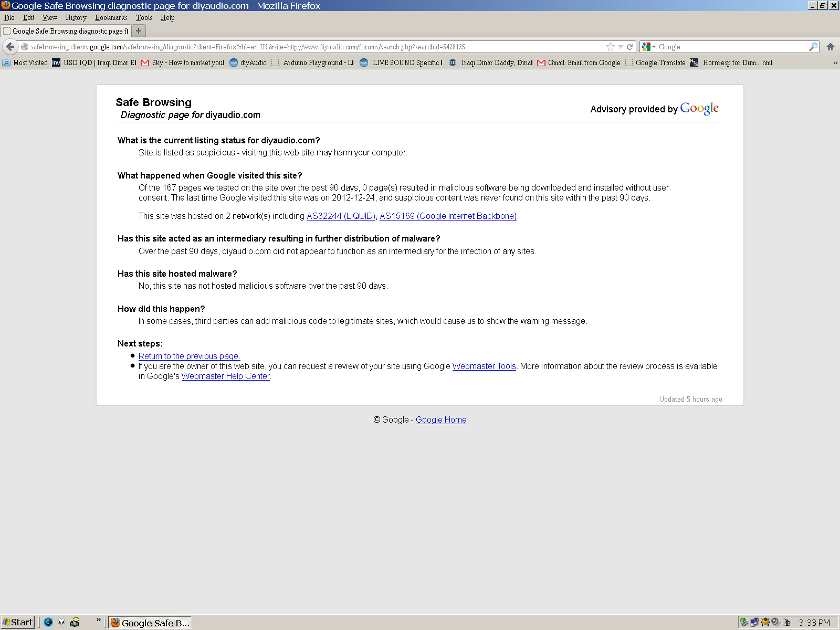Launch the alien head quick launch icon

[61, 622]
